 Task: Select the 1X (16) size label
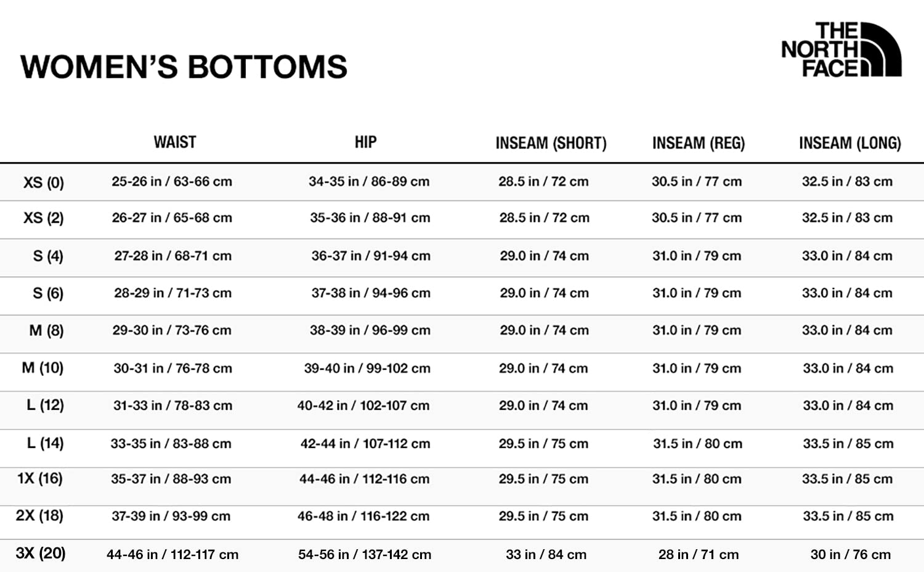[40, 479]
